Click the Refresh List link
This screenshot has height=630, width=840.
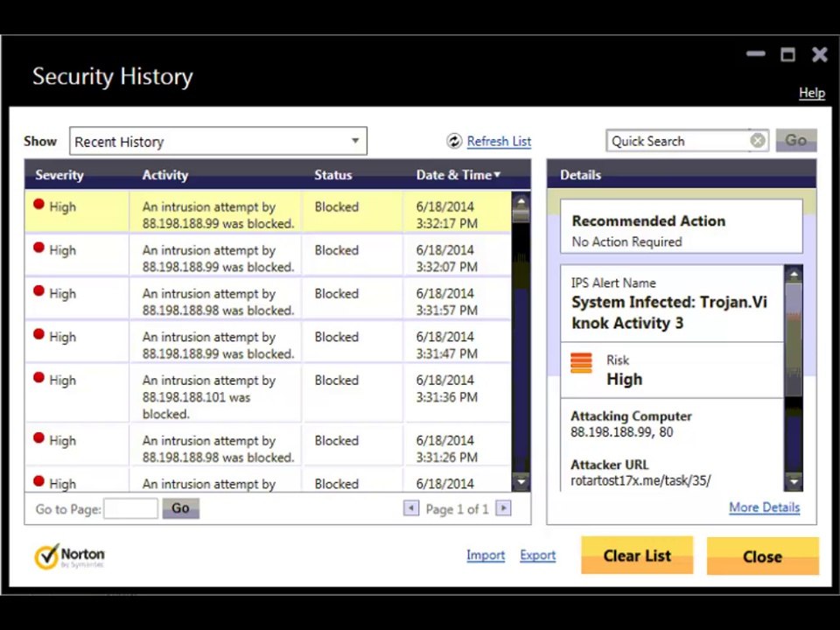[x=500, y=142]
